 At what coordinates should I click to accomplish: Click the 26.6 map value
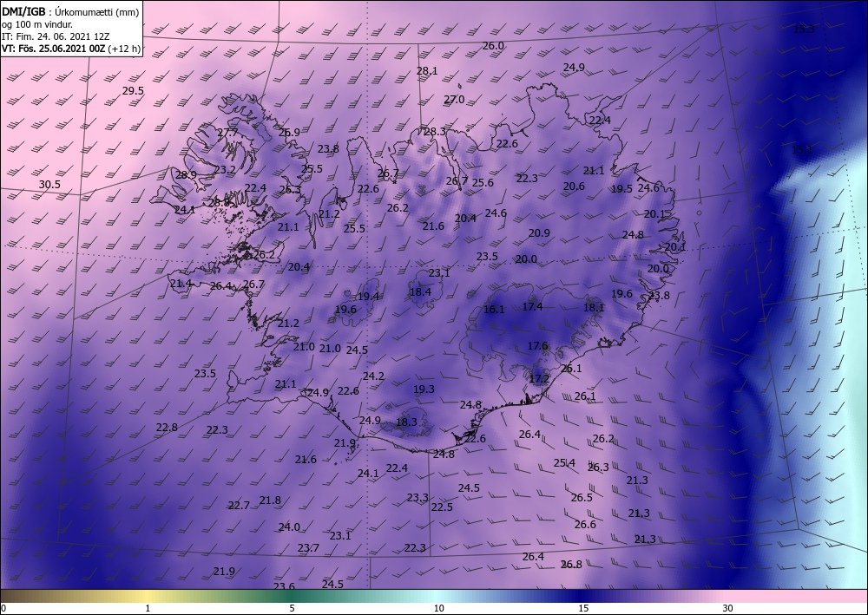[x=585, y=524]
